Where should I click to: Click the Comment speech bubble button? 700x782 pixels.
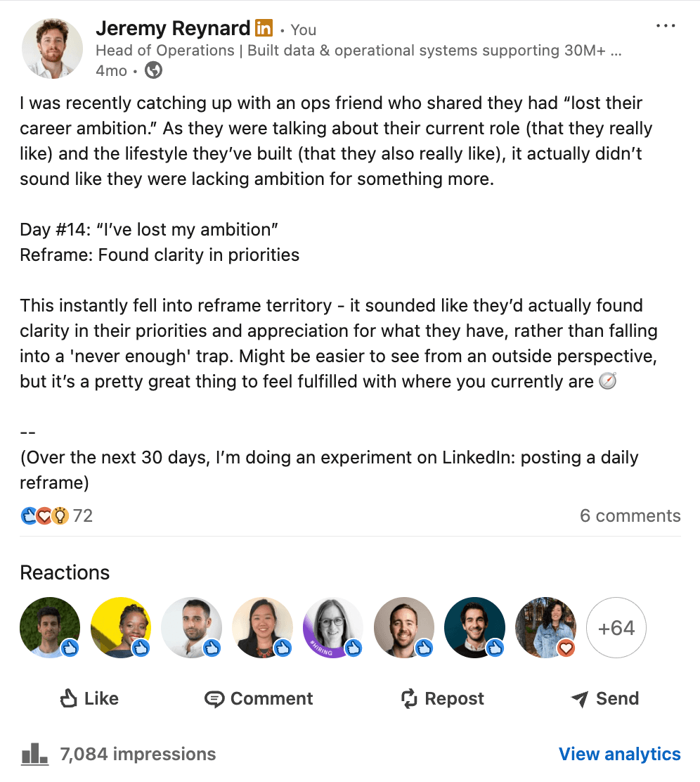point(259,698)
